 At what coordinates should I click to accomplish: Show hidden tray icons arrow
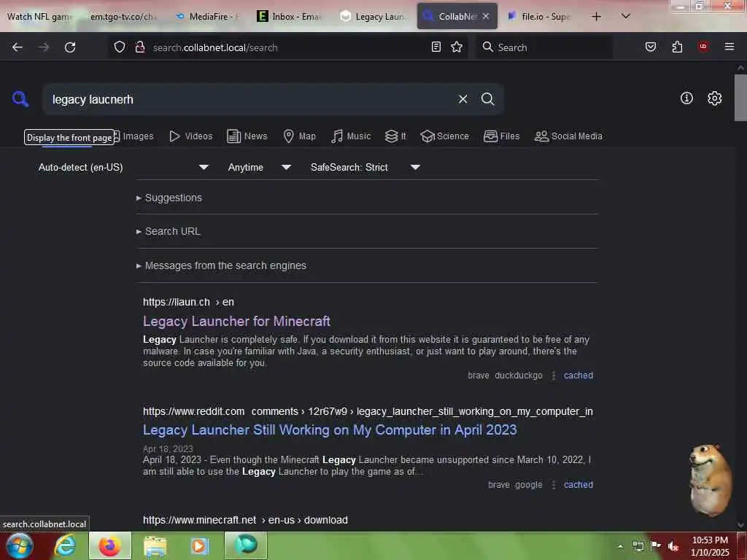620,546
